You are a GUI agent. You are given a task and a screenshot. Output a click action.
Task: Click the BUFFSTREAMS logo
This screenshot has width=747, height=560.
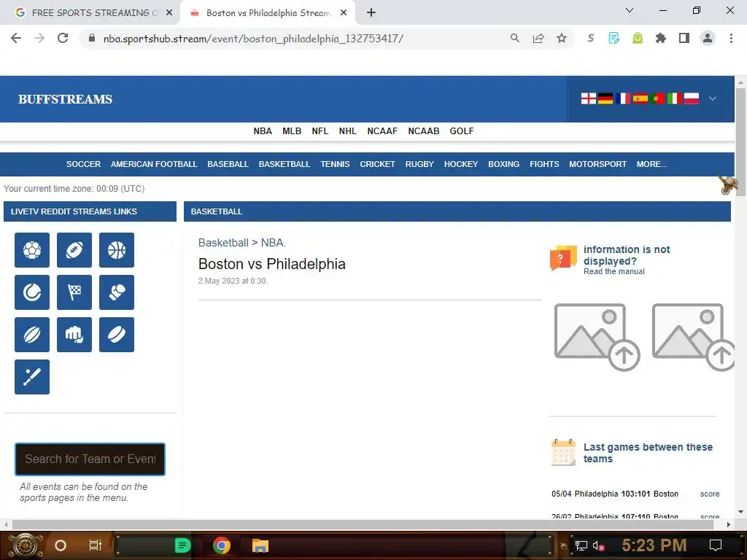coord(65,99)
